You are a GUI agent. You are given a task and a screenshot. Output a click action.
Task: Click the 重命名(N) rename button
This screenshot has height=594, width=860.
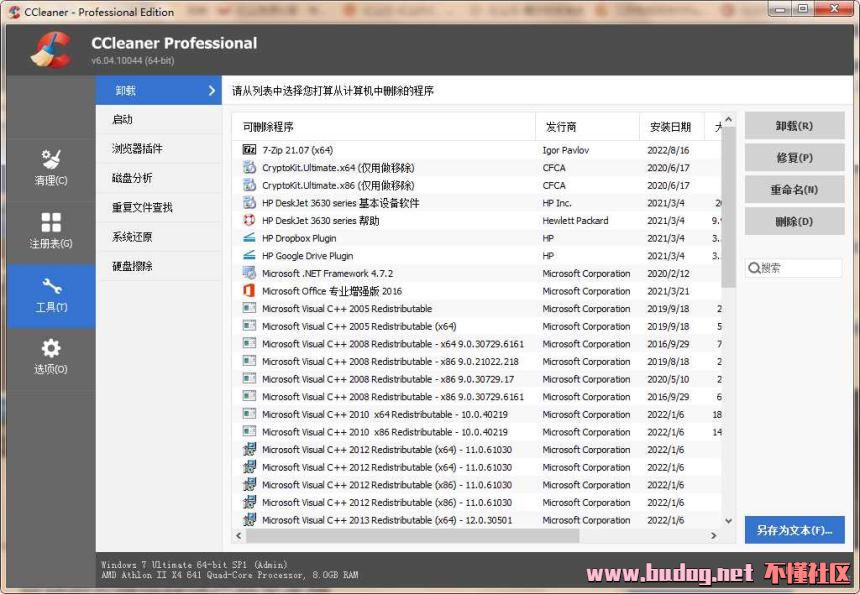coord(794,190)
